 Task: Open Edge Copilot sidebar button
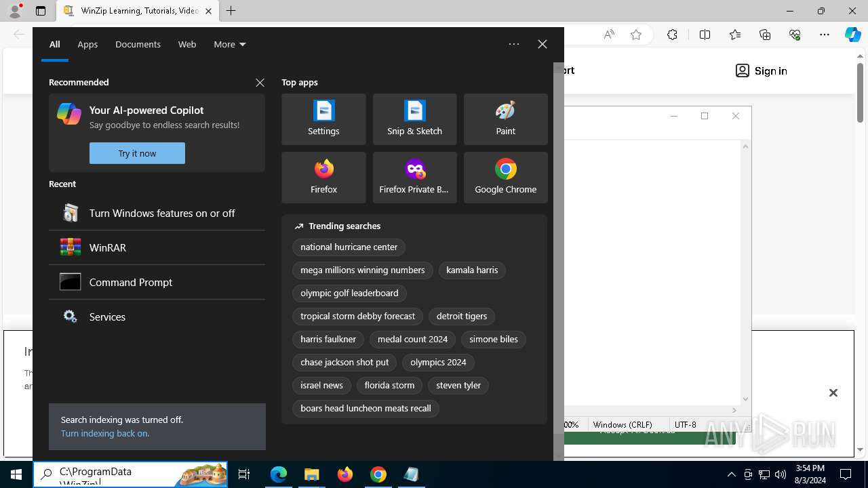(852, 35)
